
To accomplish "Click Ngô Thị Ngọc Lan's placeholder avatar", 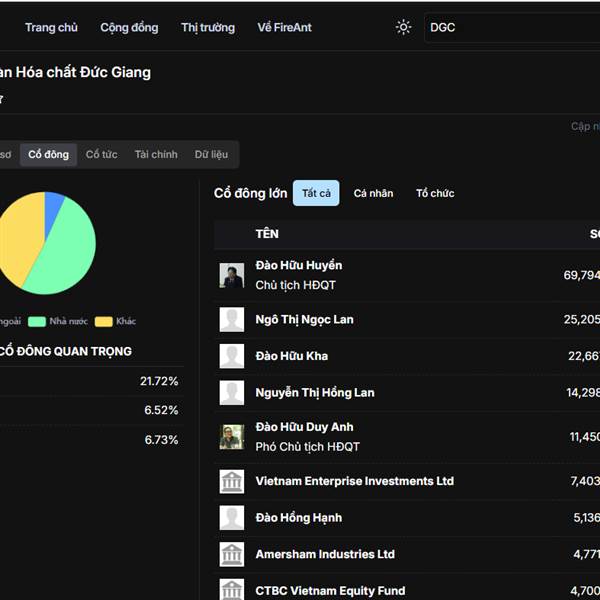I will click(232, 320).
